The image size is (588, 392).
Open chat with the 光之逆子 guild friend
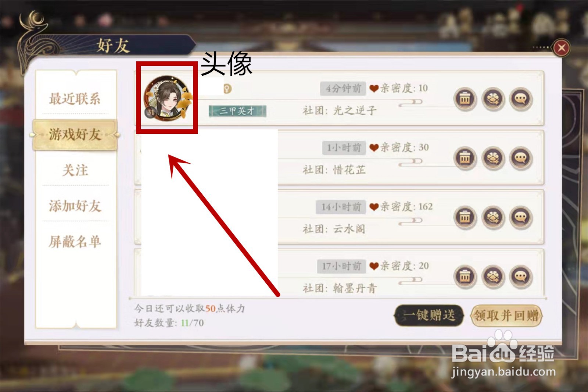tap(521, 99)
